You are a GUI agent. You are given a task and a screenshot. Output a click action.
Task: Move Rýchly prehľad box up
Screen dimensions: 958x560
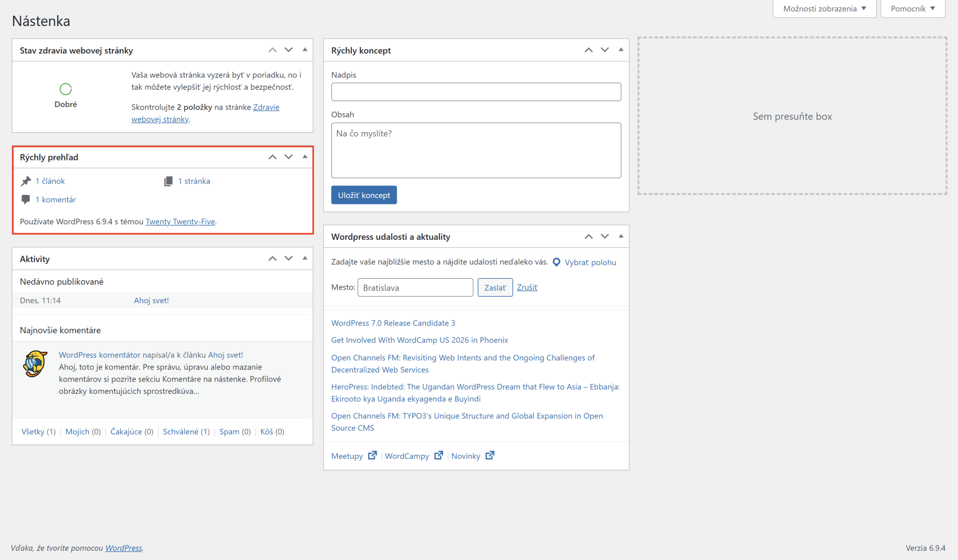(272, 157)
